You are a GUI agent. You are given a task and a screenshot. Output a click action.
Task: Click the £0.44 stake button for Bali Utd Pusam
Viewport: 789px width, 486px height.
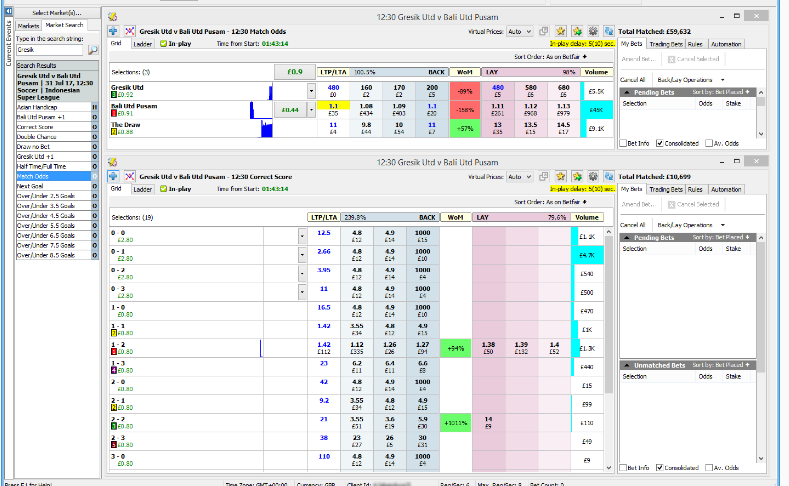pos(290,110)
